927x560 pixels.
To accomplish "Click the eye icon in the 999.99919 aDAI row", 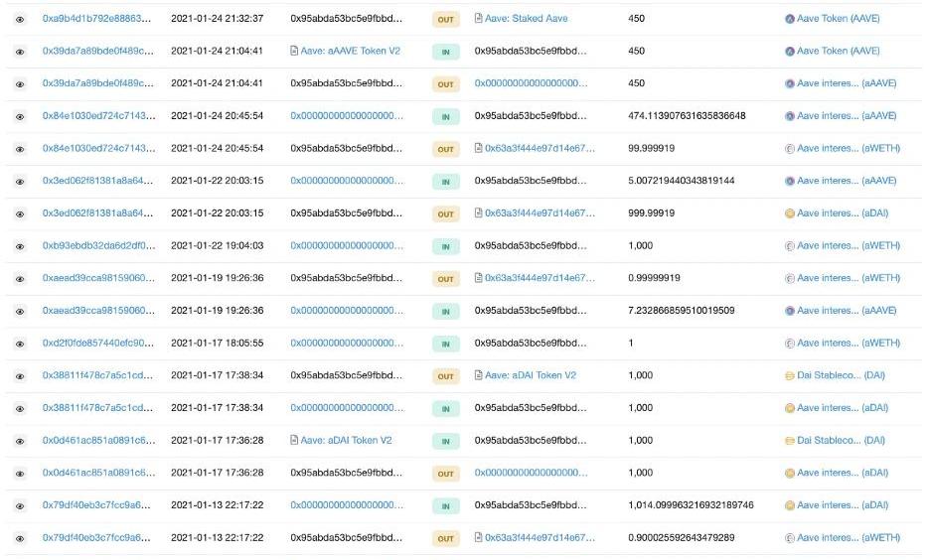I will coord(20,214).
